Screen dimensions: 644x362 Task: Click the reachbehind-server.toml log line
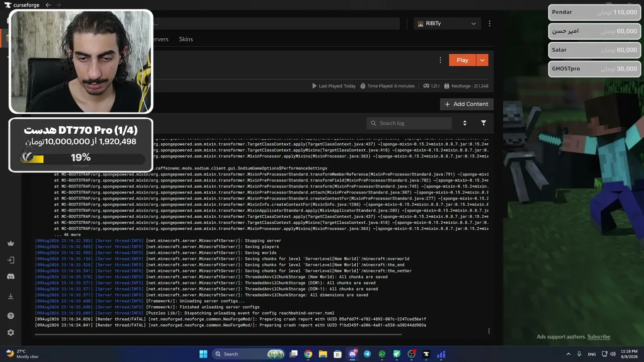coord(185,313)
